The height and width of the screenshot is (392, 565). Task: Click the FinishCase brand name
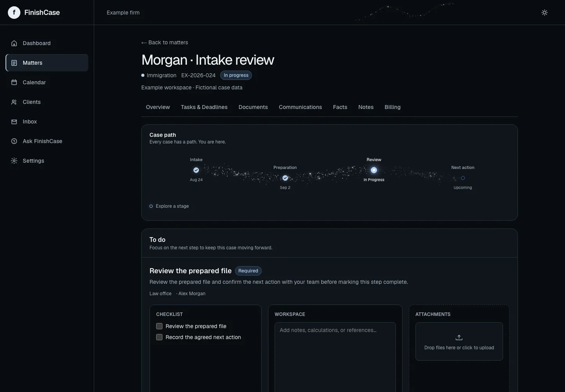pos(42,13)
